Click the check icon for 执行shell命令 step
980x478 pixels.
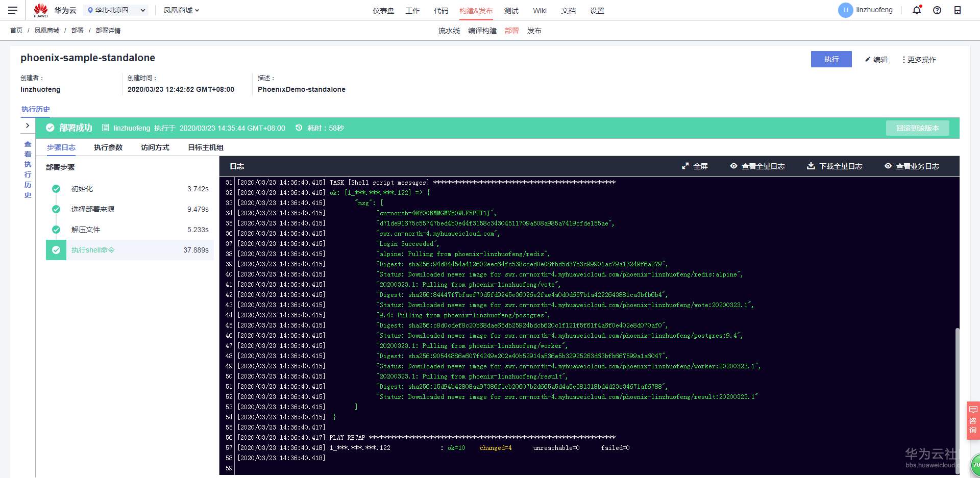coord(56,250)
